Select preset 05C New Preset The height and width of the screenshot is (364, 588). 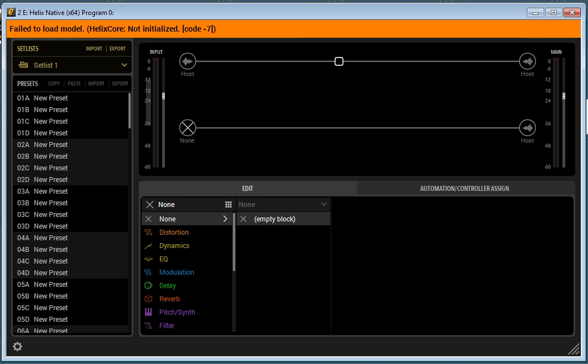point(71,307)
